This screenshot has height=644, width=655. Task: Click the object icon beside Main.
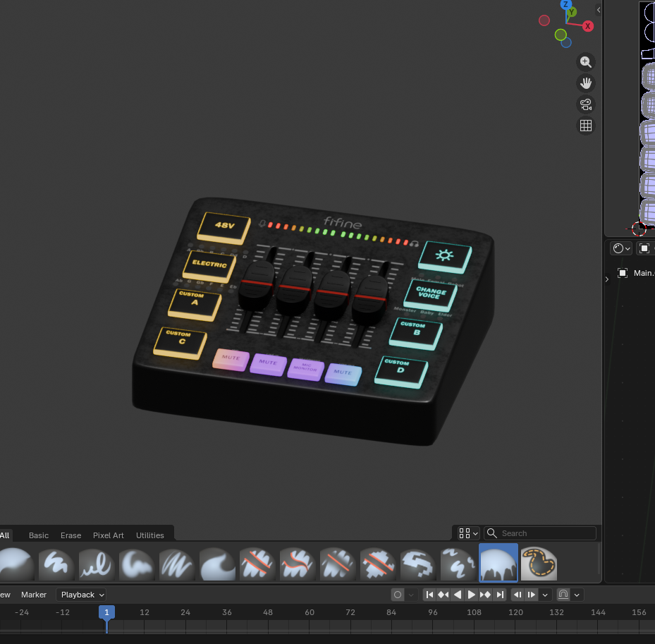click(623, 273)
